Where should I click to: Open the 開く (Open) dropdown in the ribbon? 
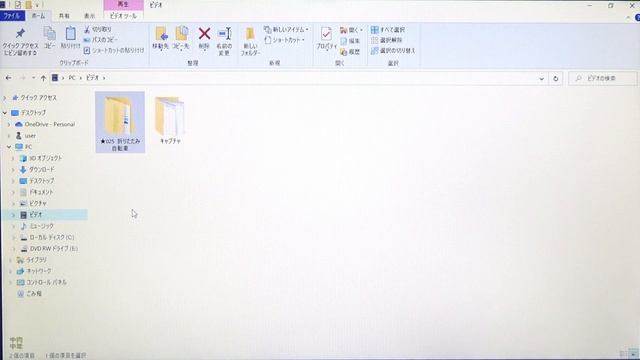351,30
